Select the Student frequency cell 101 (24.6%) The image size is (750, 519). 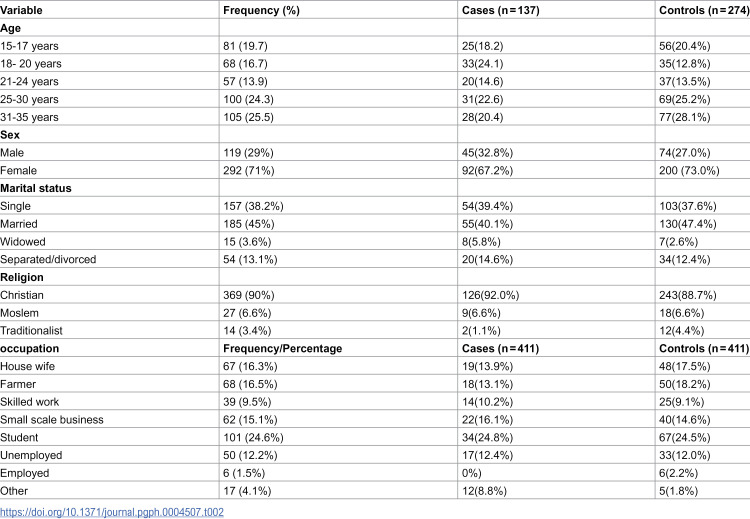(253, 437)
